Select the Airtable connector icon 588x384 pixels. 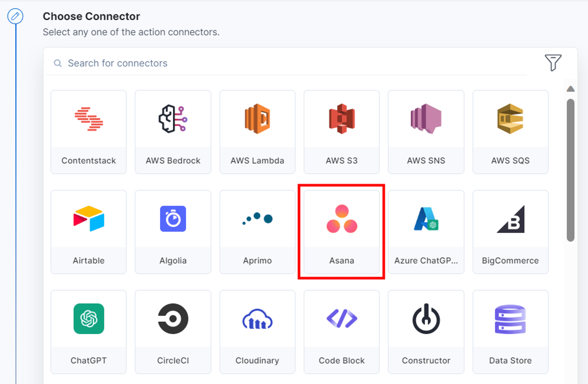[89, 219]
